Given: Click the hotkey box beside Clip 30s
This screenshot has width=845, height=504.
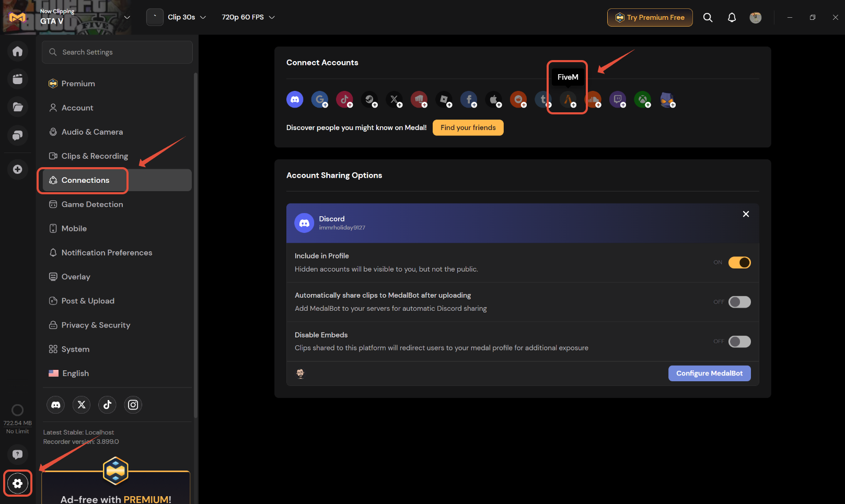Looking at the screenshot, I should click(x=155, y=17).
